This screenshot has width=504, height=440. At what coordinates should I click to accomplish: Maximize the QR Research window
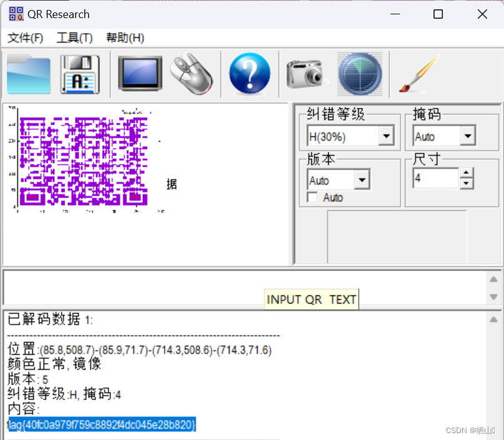tap(438, 14)
